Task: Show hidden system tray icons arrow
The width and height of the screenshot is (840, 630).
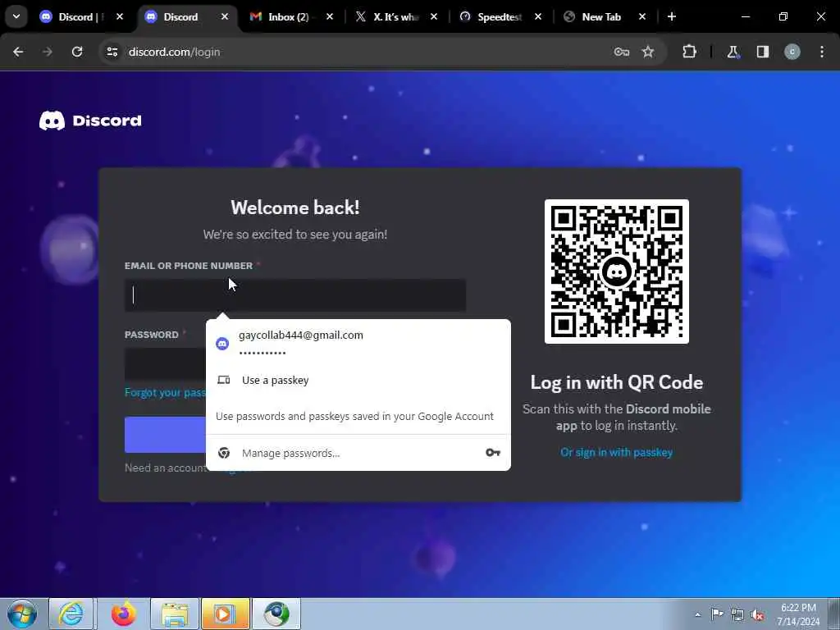Action: click(x=697, y=614)
